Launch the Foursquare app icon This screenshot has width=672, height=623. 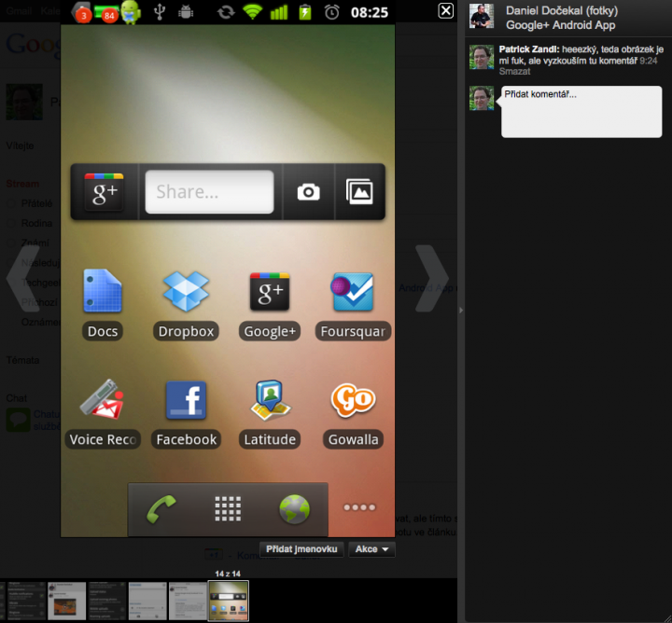(352, 291)
